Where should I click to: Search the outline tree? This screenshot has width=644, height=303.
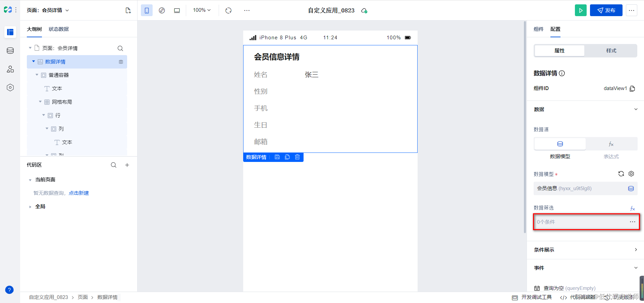(x=120, y=48)
